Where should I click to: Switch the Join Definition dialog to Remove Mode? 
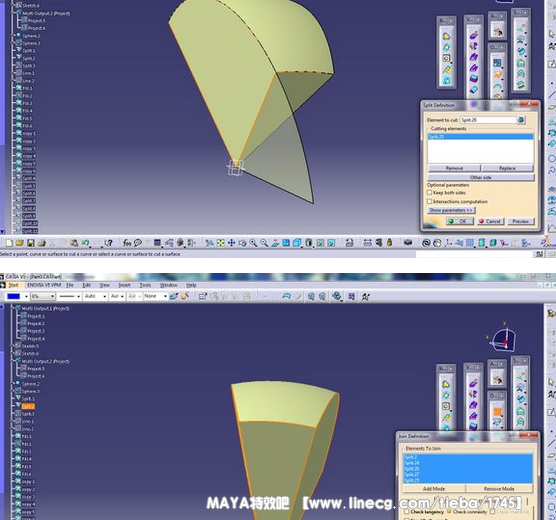point(499,489)
